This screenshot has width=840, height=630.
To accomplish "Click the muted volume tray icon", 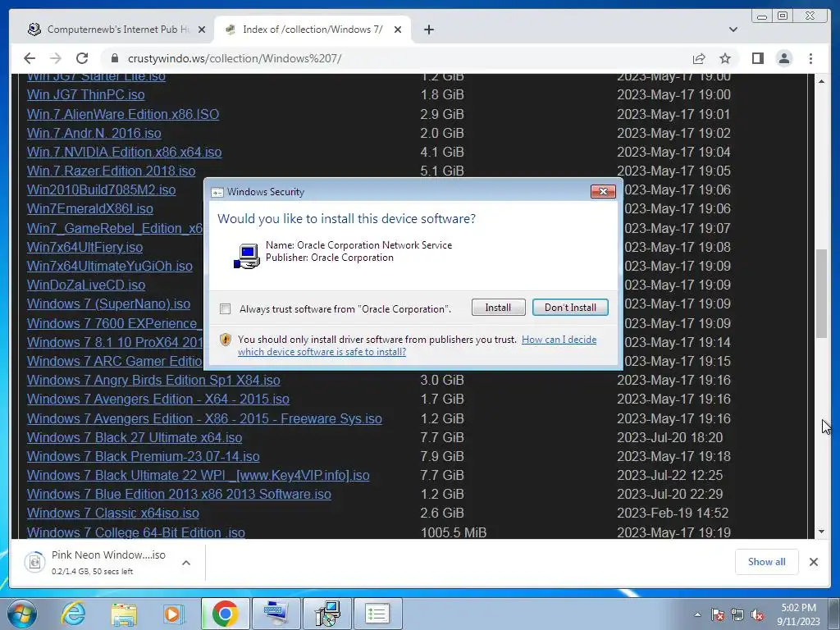I will pos(757,614).
